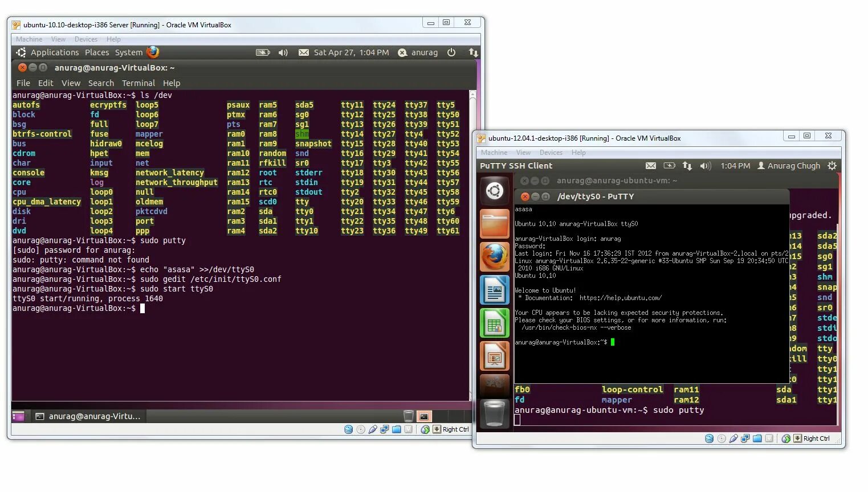Click shared folders indicator in ubuntu-10.10 status bar
This screenshot has width=868, height=492.
(397, 429)
